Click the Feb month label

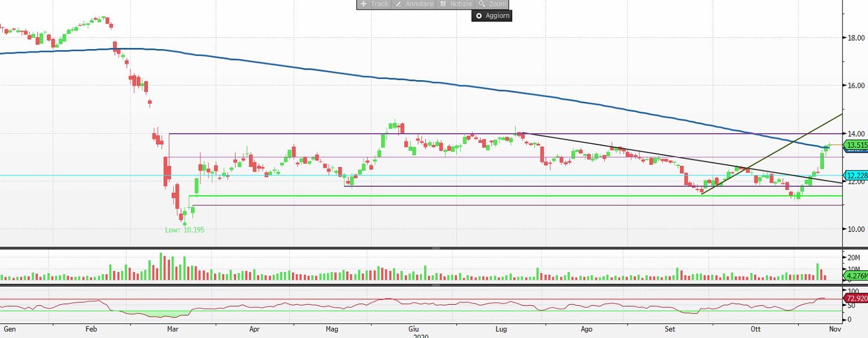(x=91, y=328)
